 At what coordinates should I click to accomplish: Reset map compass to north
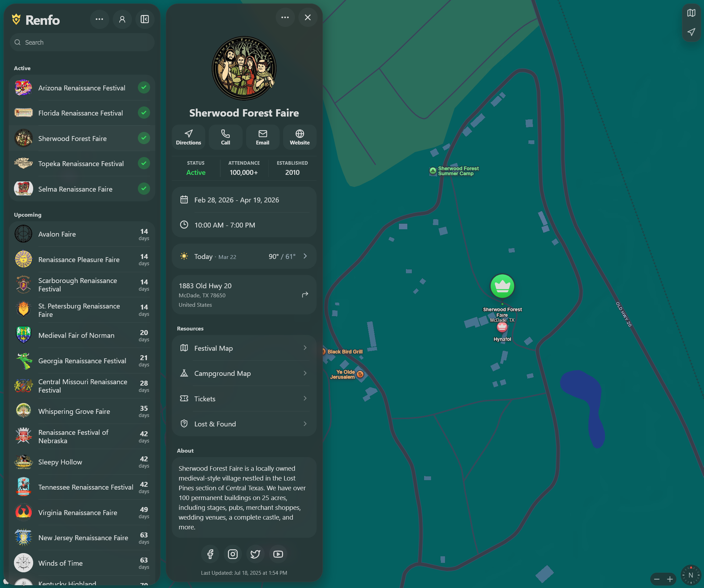point(690,575)
